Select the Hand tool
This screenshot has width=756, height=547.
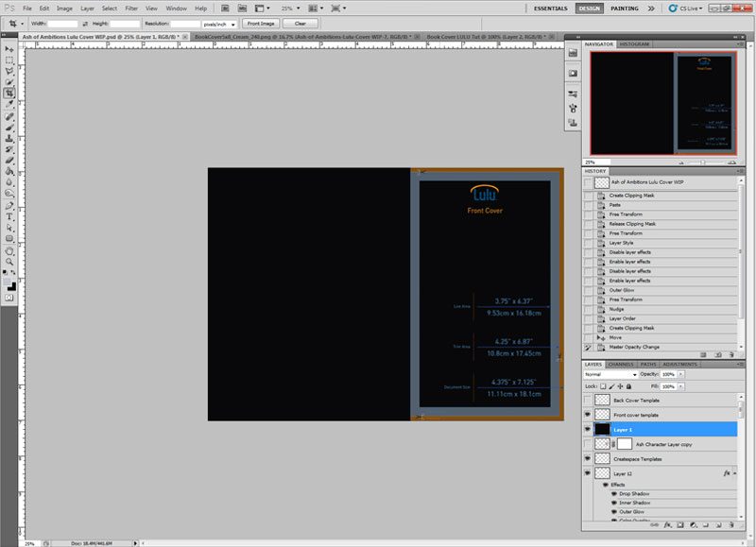(9, 250)
